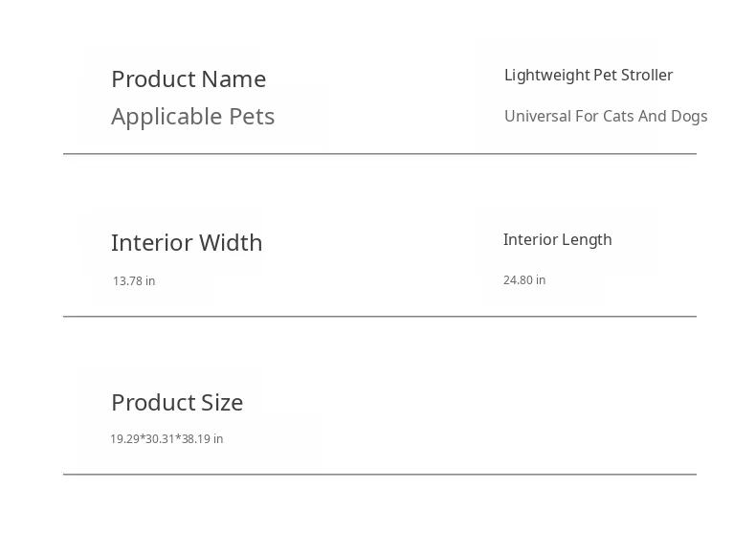Click the divider line below the 13.78 in value
The width and height of the screenshot is (756, 534).
tap(380, 316)
